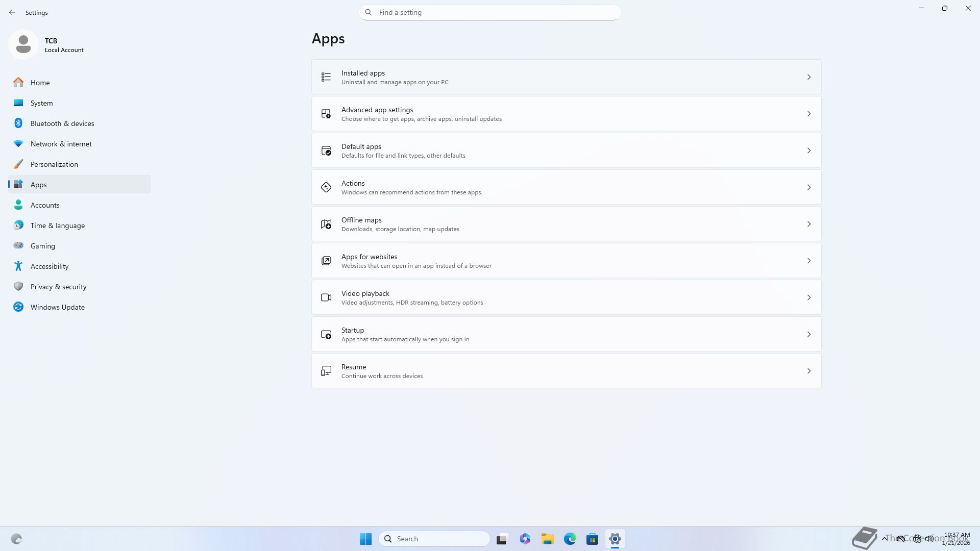Expand the Resume row chevron
The image size is (980, 551).
coord(808,371)
